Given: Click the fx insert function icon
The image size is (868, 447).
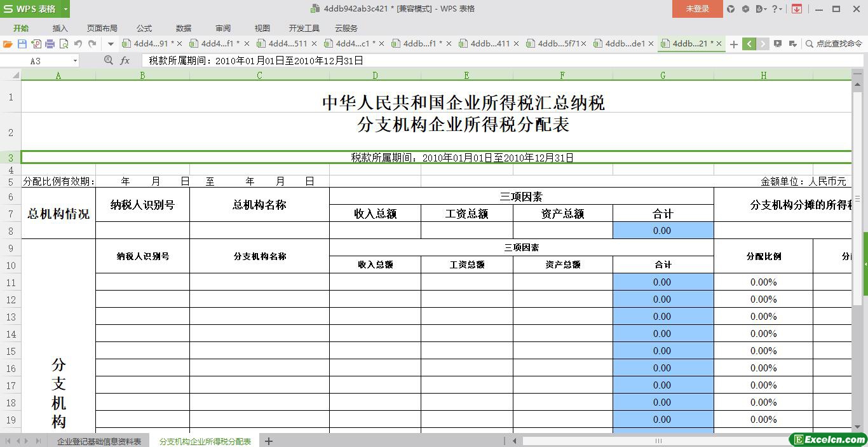Looking at the screenshot, I should click(x=125, y=60).
